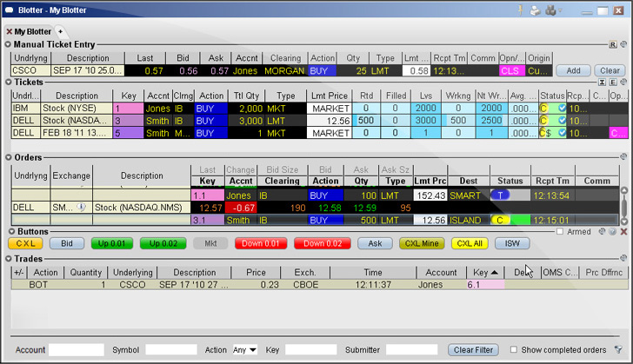
Task: Click the CXL All button
Action: click(470, 243)
